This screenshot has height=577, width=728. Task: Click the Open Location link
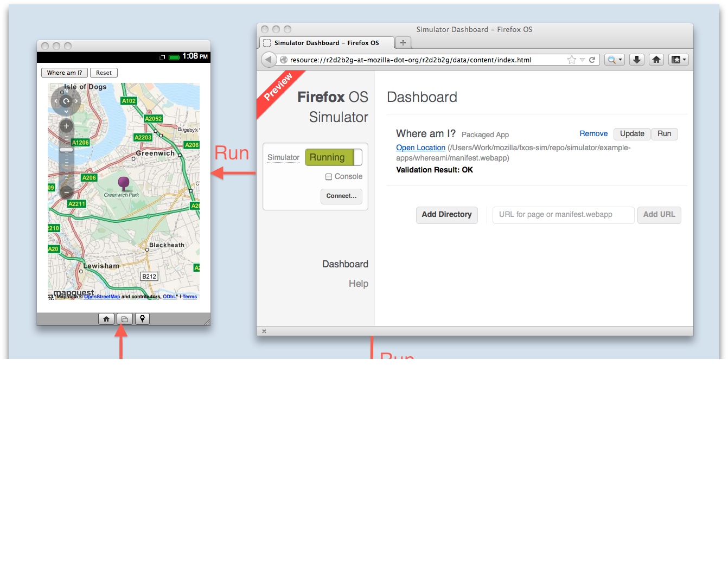(x=420, y=148)
